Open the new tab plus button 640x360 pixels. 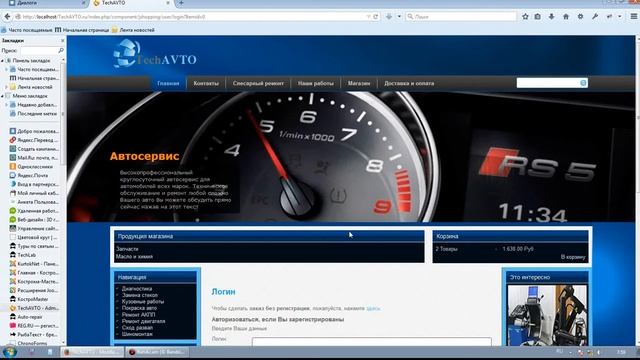[181, 3]
